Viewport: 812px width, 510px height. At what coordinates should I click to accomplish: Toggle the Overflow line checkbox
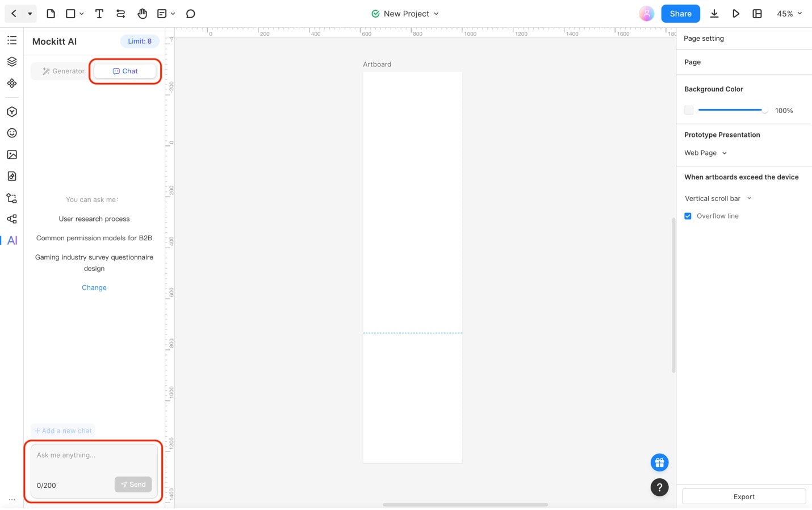pyautogui.click(x=688, y=216)
